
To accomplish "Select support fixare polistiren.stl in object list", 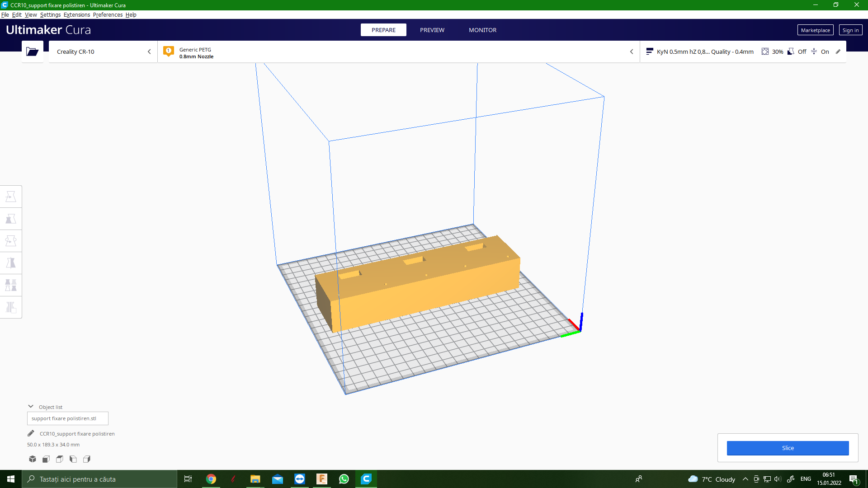I will [67, 418].
